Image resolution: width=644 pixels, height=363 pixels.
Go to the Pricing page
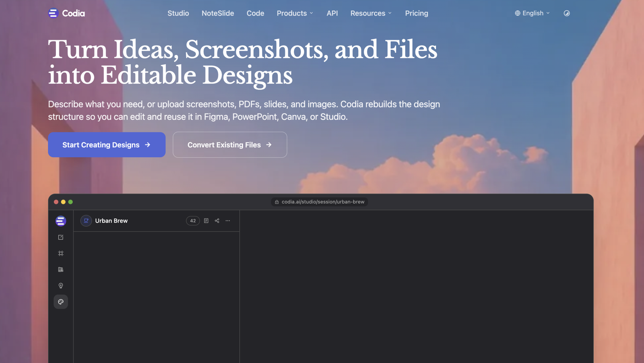pos(417,13)
